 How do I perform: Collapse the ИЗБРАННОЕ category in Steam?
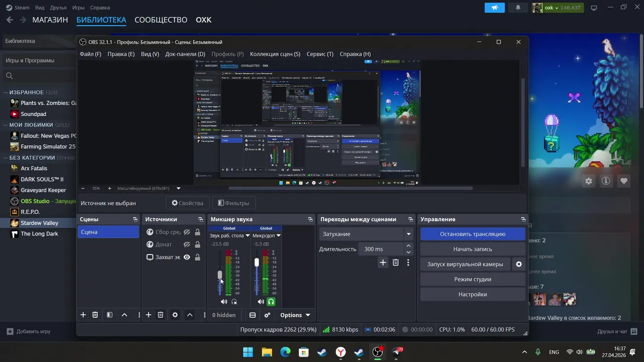click(6, 93)
